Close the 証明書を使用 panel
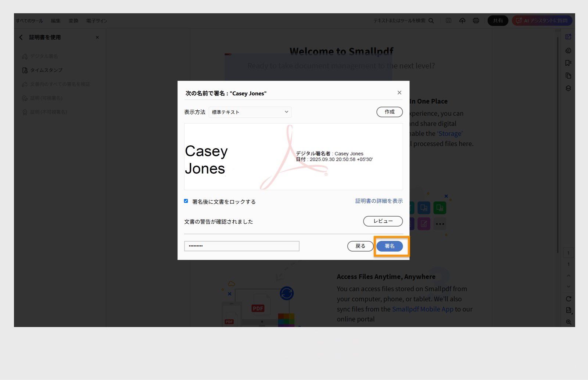Image resolution: width=588 pixels, height=380 pixels. [x=97, y=37]
